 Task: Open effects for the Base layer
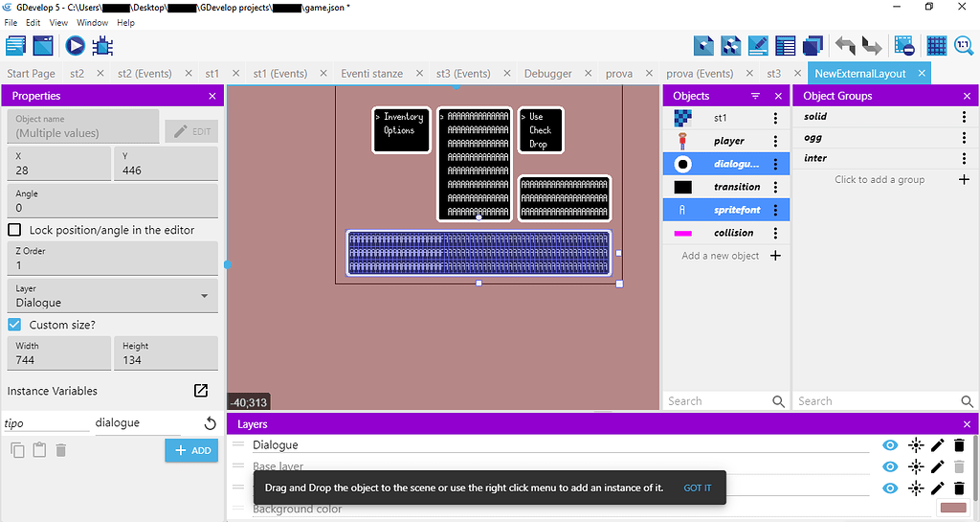(x=916, y=466)
